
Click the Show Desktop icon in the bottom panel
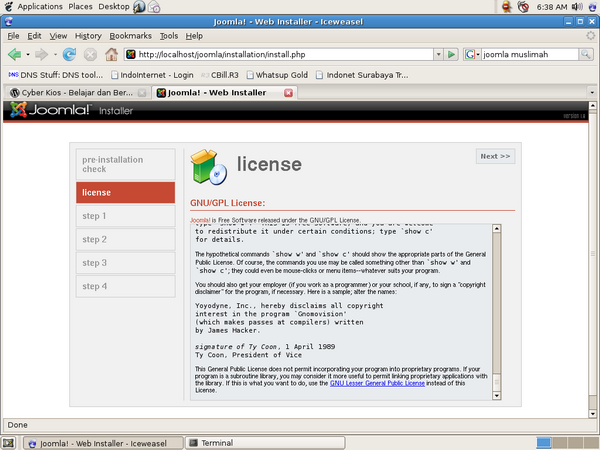click(x=8, y=443)
